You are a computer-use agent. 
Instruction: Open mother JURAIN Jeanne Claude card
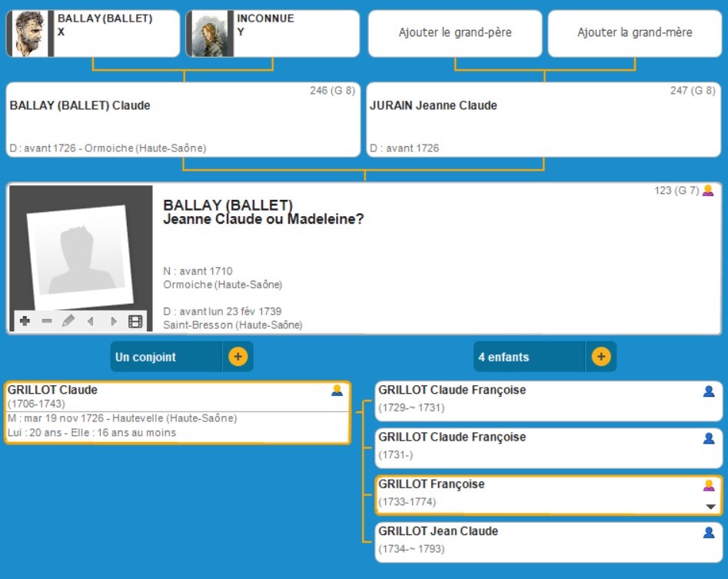coord(544,119)
